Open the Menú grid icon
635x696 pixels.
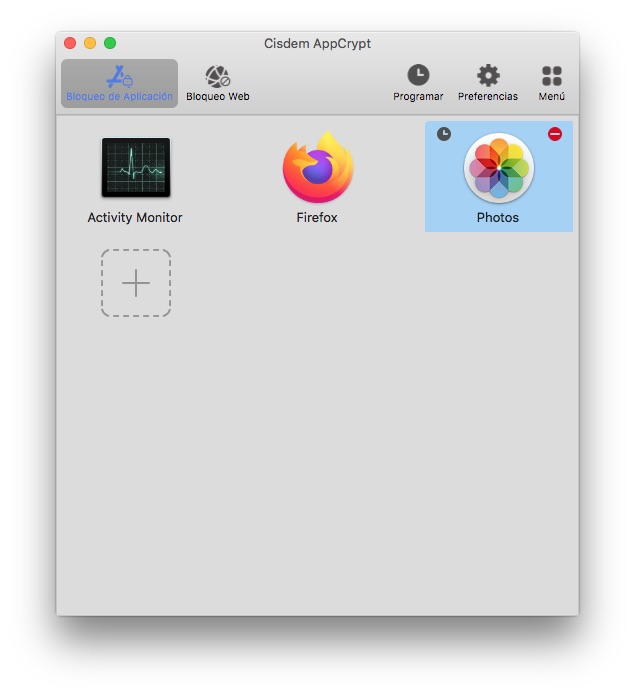coord(551,76)
